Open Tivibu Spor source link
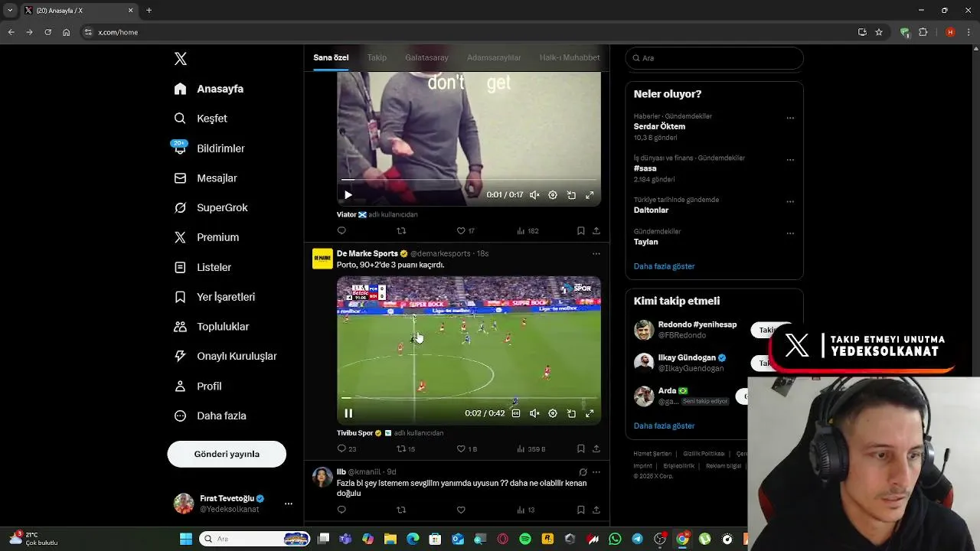Viewport: 980px width, 551px height. pyautogui.click(x=355, y=433)
